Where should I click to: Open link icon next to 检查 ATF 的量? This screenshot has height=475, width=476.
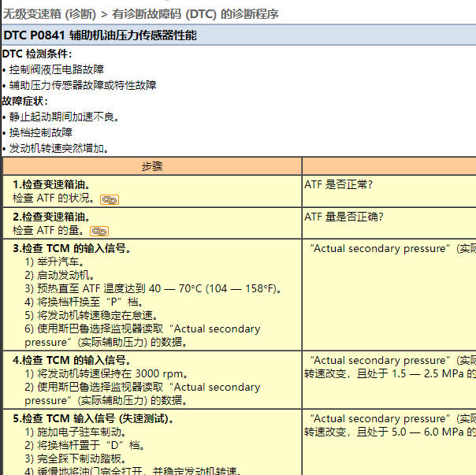point(99,232)
